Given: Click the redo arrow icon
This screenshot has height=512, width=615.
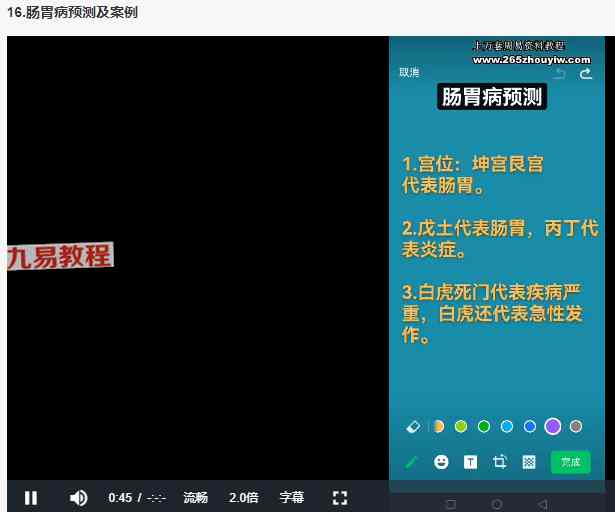Looking at the screenshot, I should [586, 74].
